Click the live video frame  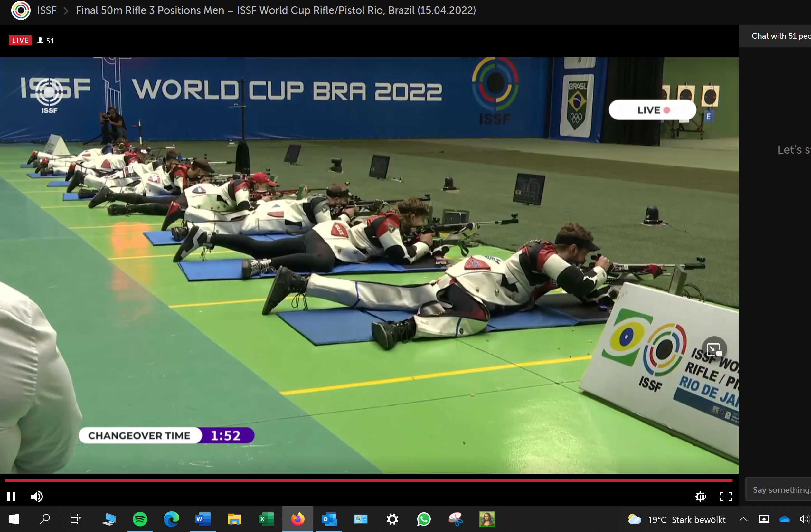tap(369, 265)
